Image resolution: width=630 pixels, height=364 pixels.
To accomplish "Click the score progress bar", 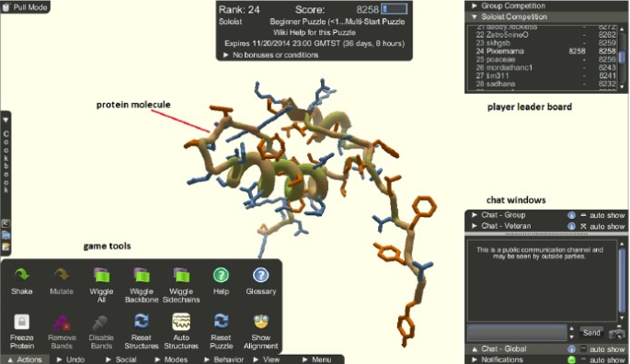I will click(x=395, y=9).
